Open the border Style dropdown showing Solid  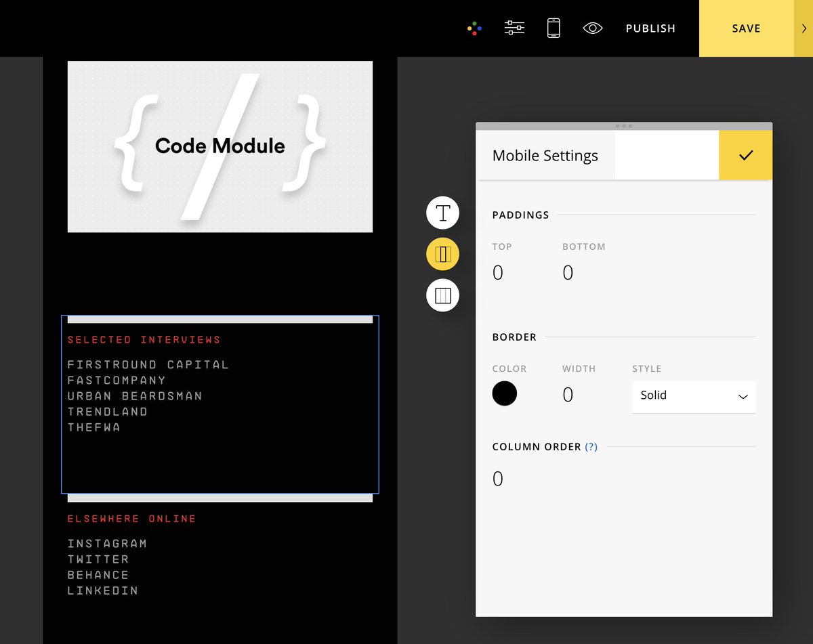[x=693, y=395]
